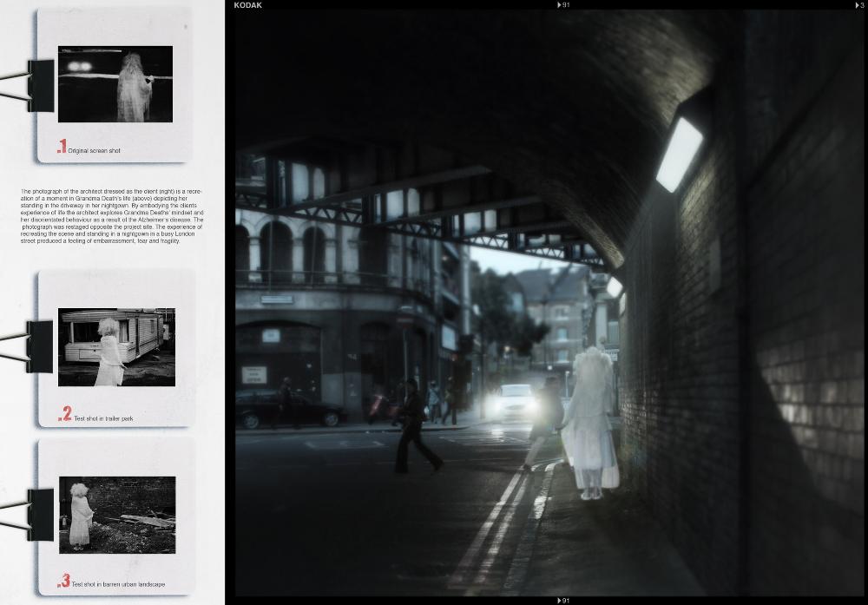Click the red number .3 label

[x=63, y=581]
